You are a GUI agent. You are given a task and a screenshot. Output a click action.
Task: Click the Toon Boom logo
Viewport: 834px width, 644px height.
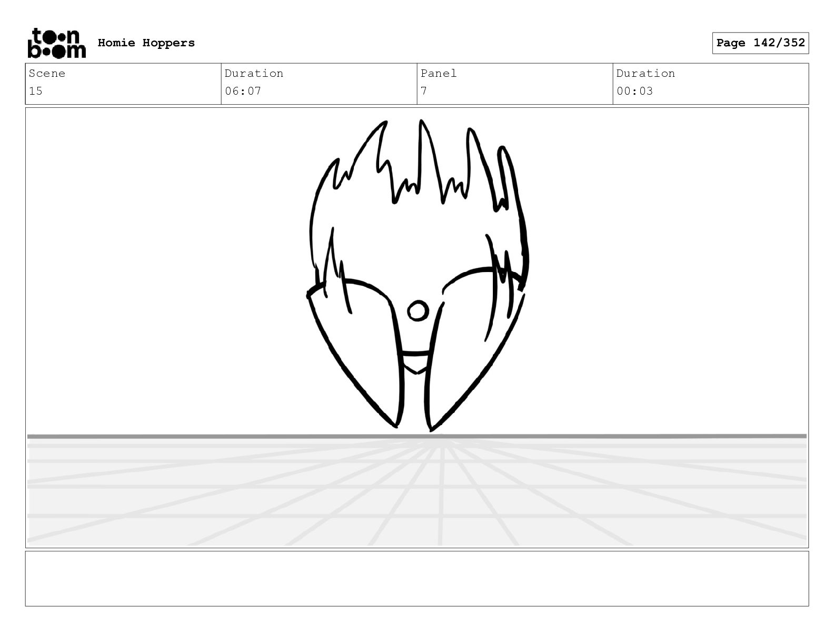point(56,43)
